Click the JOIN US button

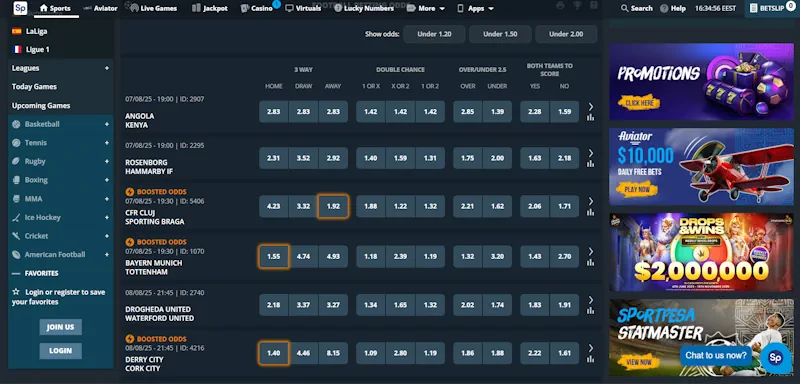pyautogui.click(x=61, y=327)
